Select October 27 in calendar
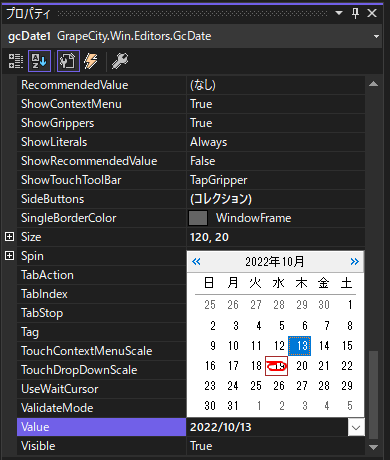 (302, 386)
